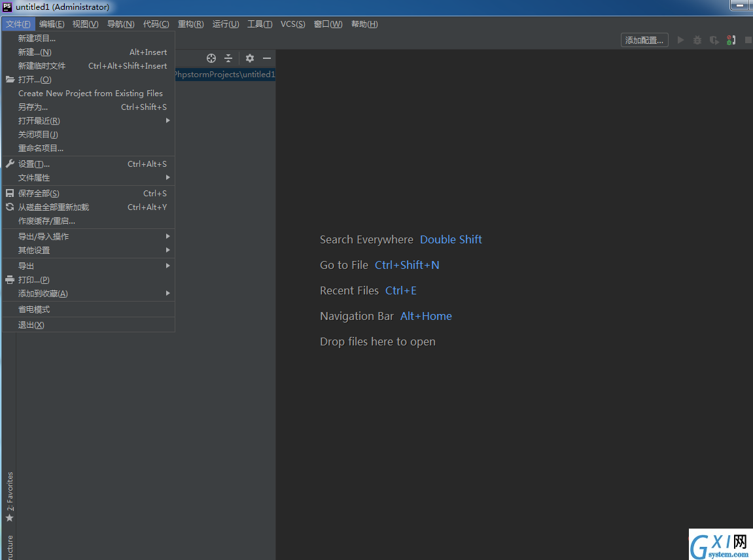This screenshot has width=753, height=560.
Task: Click the collapse all icon in project panel
Action: pos(228,58)
